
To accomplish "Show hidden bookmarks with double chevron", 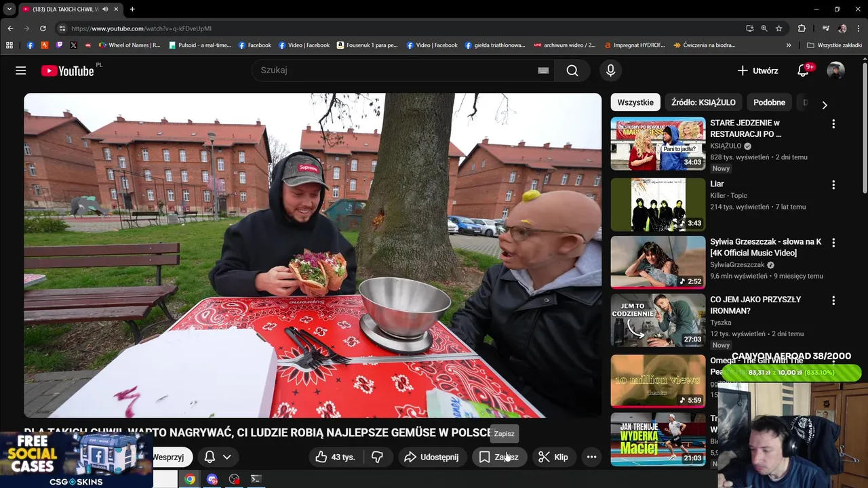I will tap(789, 45).
